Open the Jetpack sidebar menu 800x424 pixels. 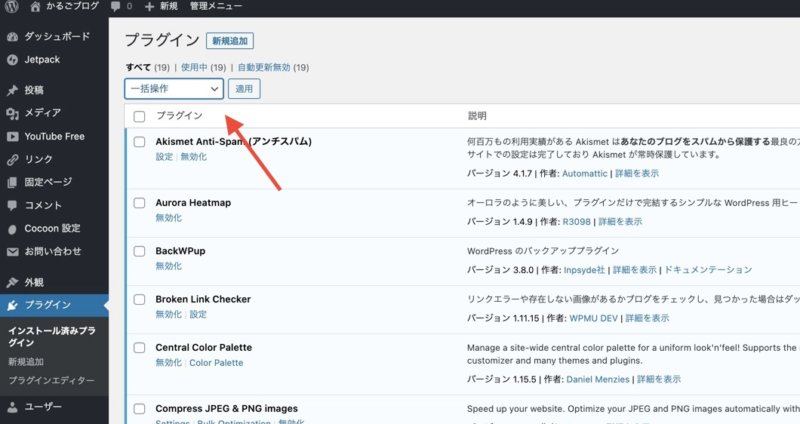42,60
